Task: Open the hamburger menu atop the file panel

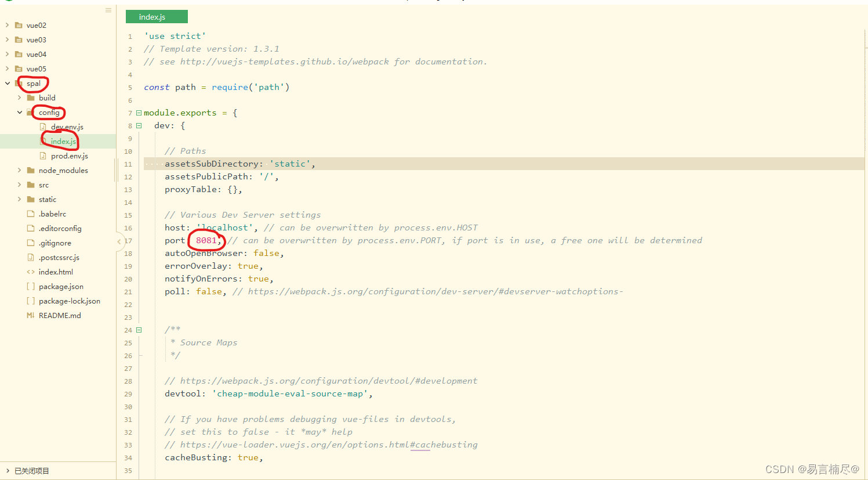Action: [108, 10]
